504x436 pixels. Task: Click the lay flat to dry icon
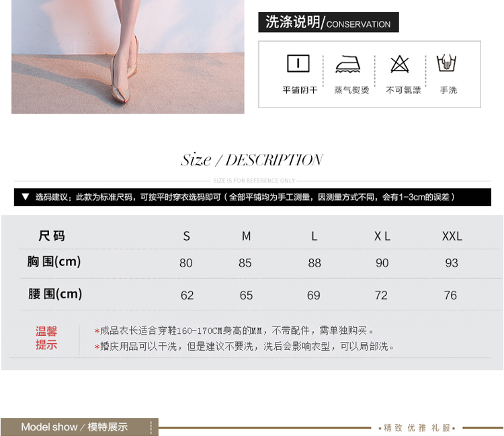point(298,64)
